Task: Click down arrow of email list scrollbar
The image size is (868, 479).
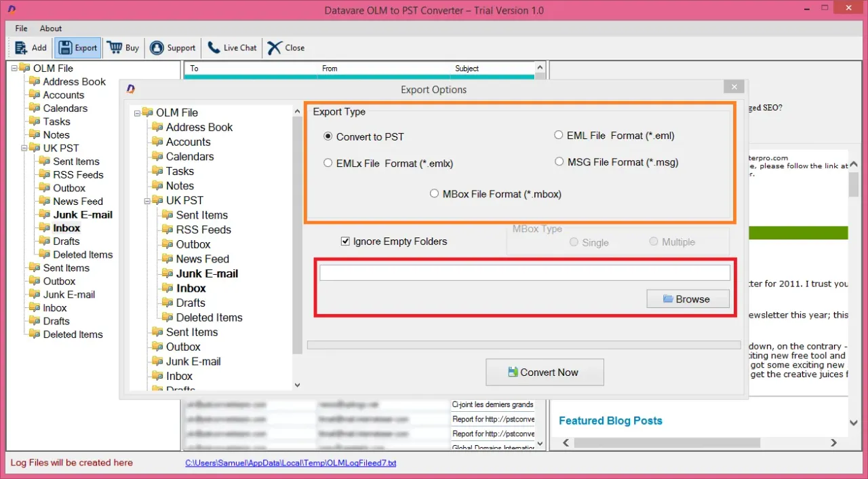Action: 540,444
